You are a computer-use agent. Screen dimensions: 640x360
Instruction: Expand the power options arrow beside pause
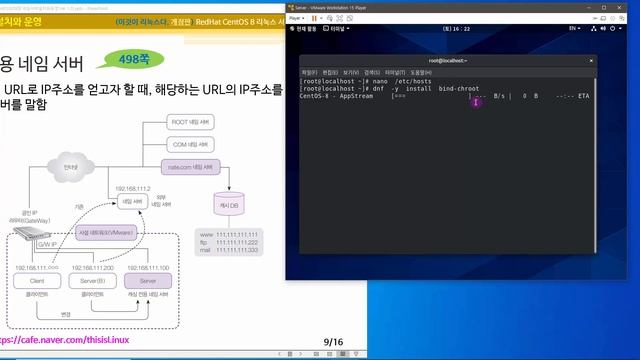click(321, 18)
